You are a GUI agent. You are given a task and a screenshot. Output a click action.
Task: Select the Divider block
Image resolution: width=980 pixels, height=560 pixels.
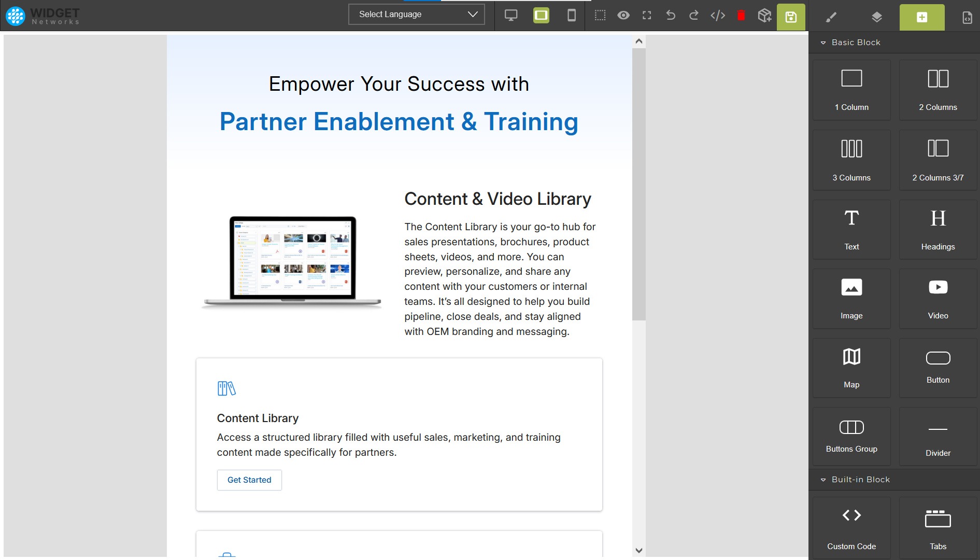point(938,437)
